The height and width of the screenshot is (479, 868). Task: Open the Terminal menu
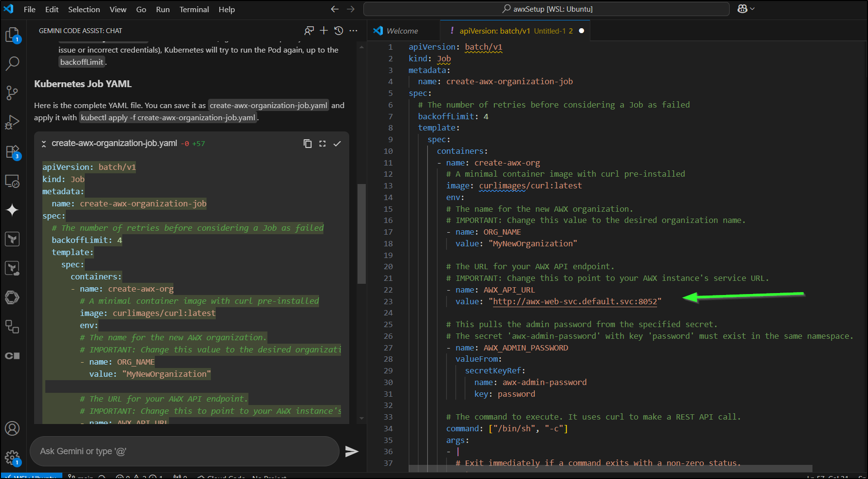coord(194,9)
